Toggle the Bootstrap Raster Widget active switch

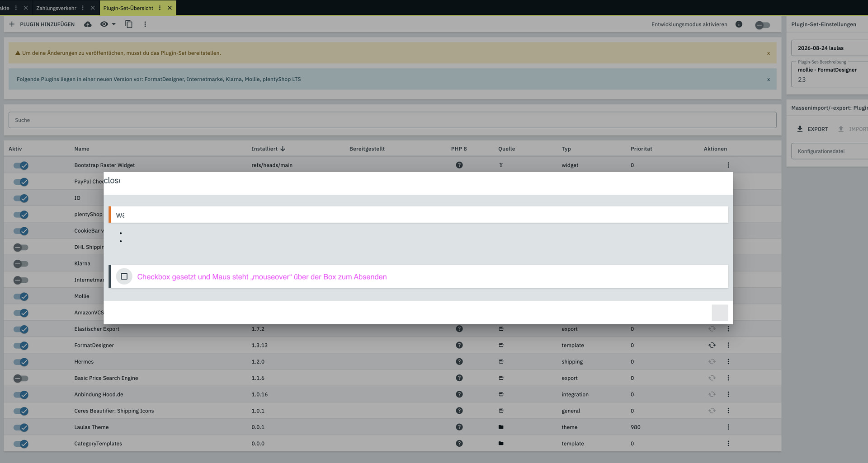point(21,165)
